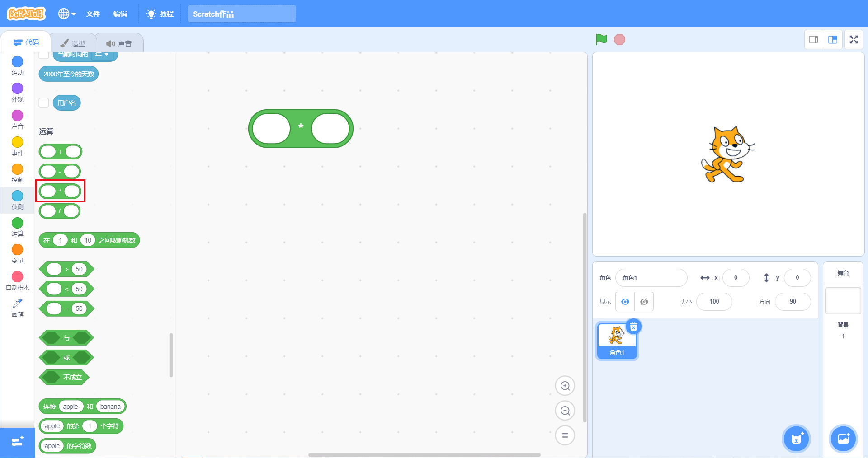Click the green flag to run the project
This screenshot has width=868, height=458.
pos(601,40)
